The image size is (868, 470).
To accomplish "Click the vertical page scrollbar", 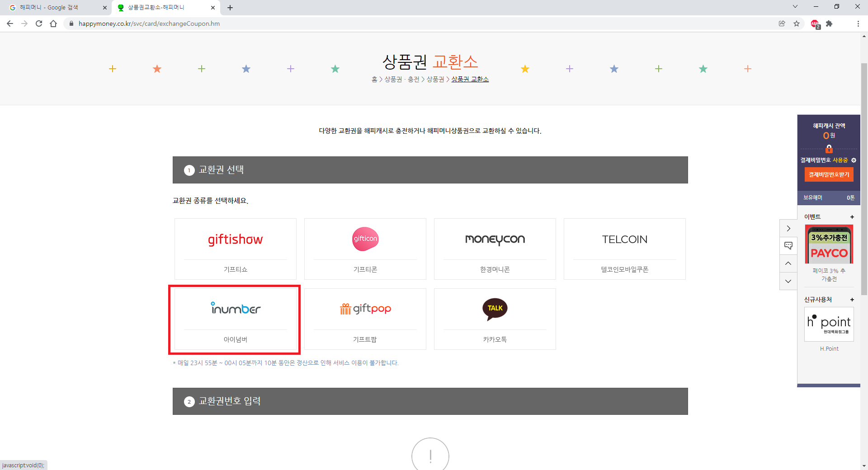I will pyautogui.click(x=864, y=179).
